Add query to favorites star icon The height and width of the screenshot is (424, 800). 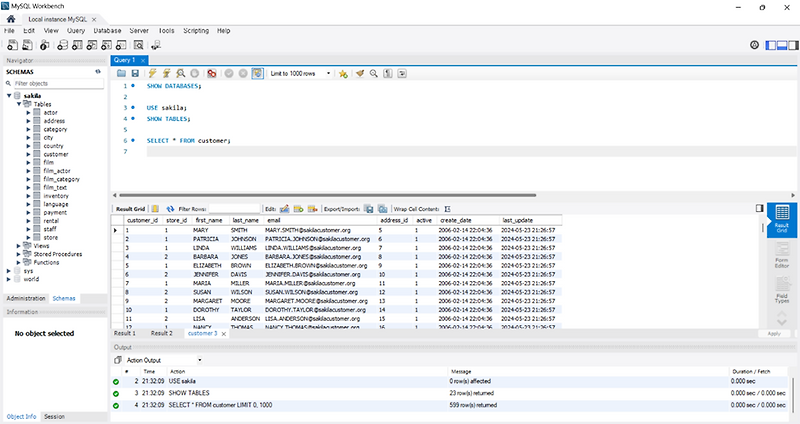point(343,73)
